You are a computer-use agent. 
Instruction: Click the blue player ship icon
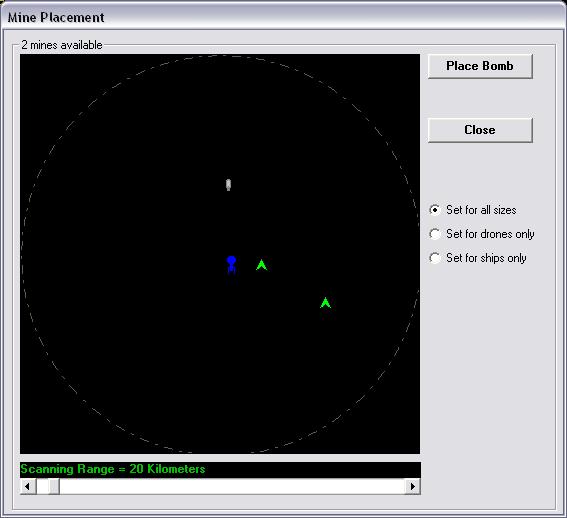pyautogui.click(x=231, y=265)
